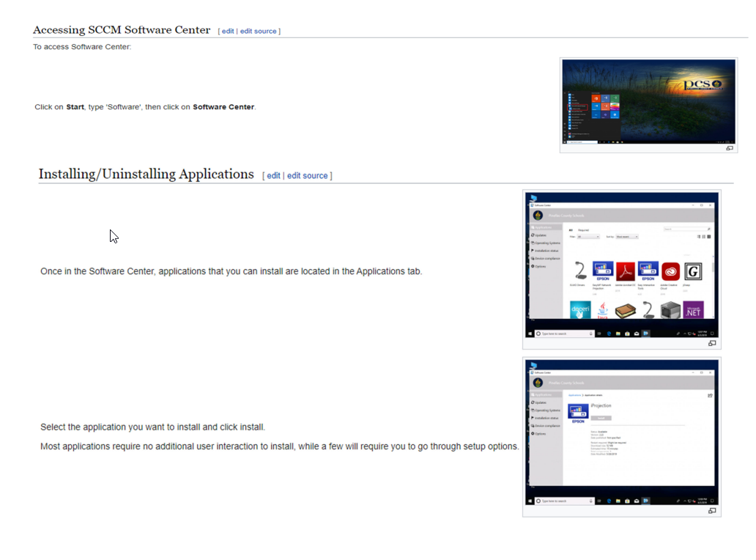Select the Required tab above the Filter dropdown
756x560 pixels.
pos(583,229)
